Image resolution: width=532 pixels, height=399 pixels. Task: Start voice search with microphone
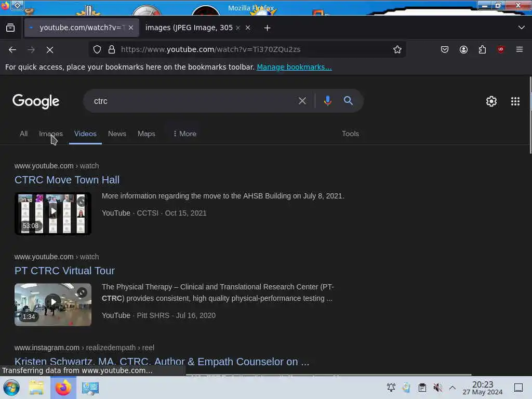[328, 101]
